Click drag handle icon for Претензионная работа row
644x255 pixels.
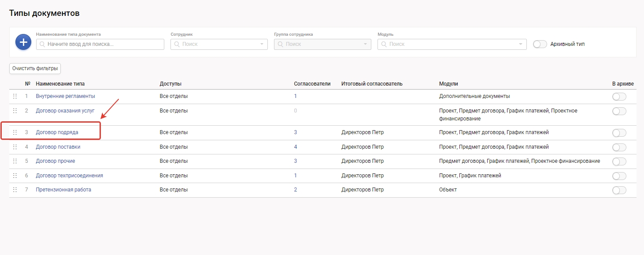point(15,190)
